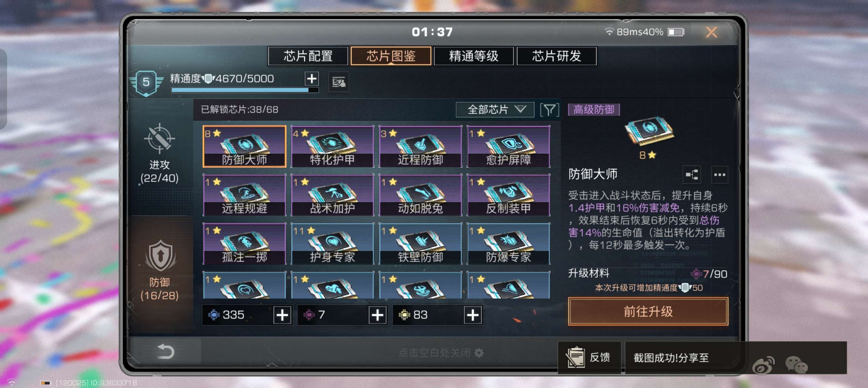This screenshot has width=868, height=388.
Task: Switch to the 芯片配置 tab
Action: pyautogui.click(x=307, y=56)
